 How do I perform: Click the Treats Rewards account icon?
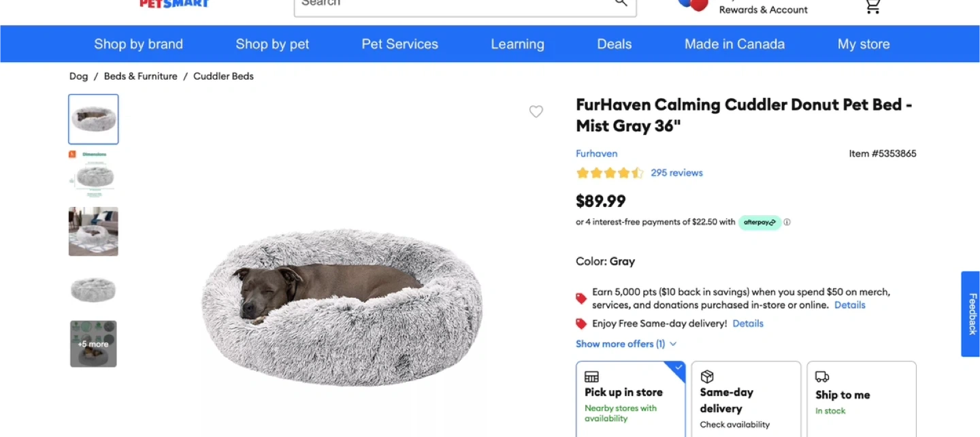[x=693, y=5]
